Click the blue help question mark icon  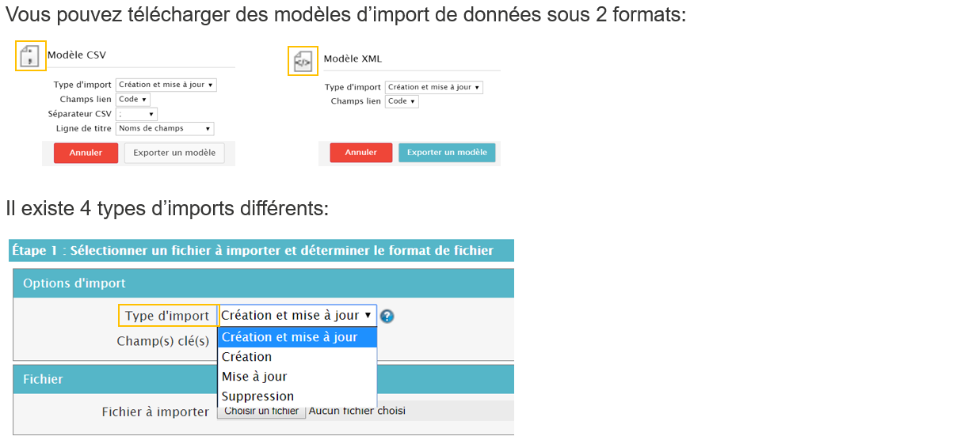tap(387, 317)
